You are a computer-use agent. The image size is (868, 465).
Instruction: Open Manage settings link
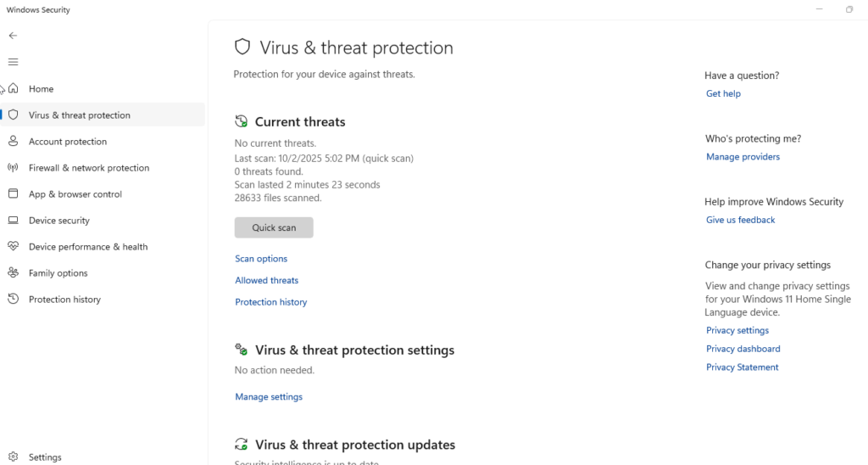pyautogui.click(x=269, y=396)
